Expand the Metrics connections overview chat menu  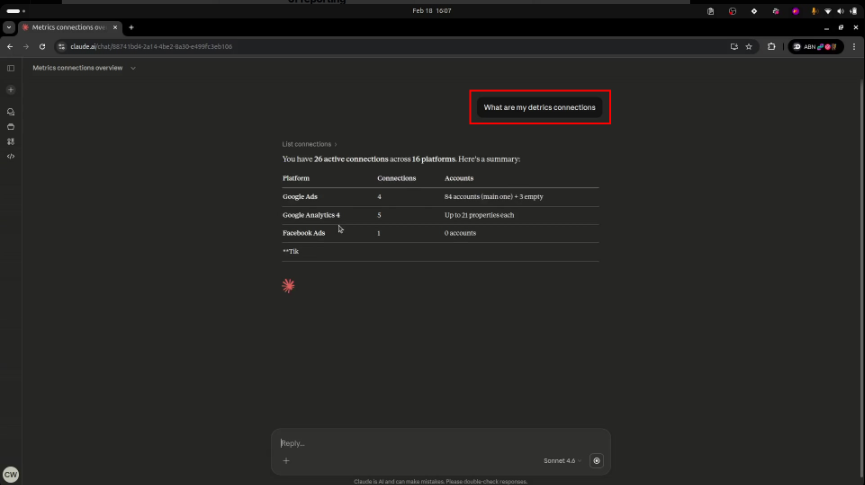point(133,68)
